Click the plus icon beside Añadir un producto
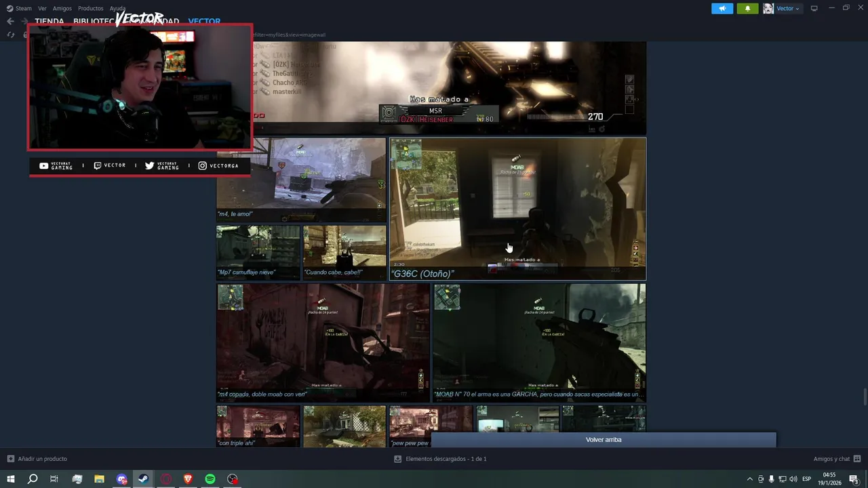Image resolution: width=868 pixels, height=488 pixels. [x=10, y=459]
